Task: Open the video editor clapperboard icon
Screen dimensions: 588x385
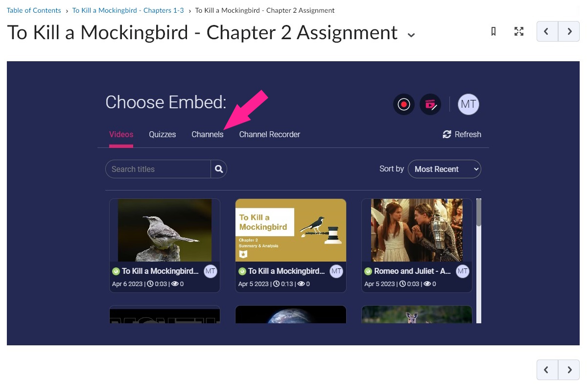Action: 430,104
